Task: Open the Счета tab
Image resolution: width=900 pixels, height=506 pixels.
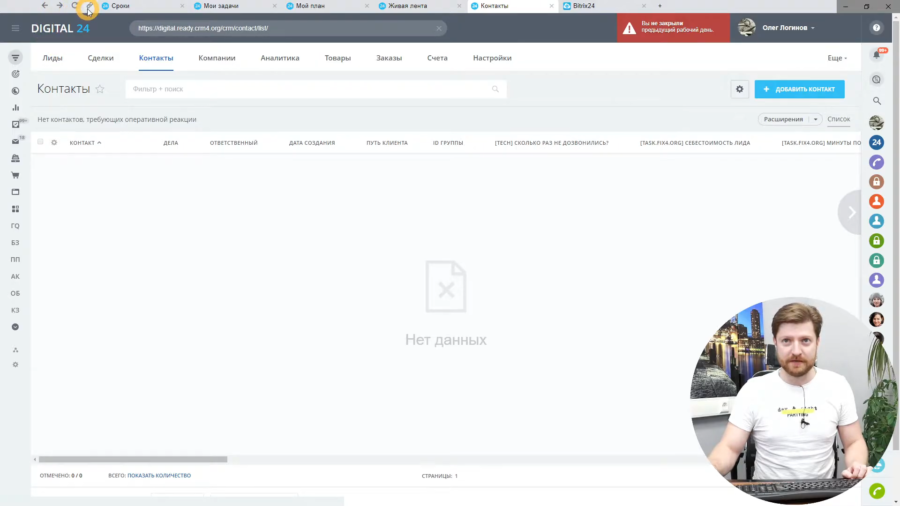Action: tap(437, 58)
